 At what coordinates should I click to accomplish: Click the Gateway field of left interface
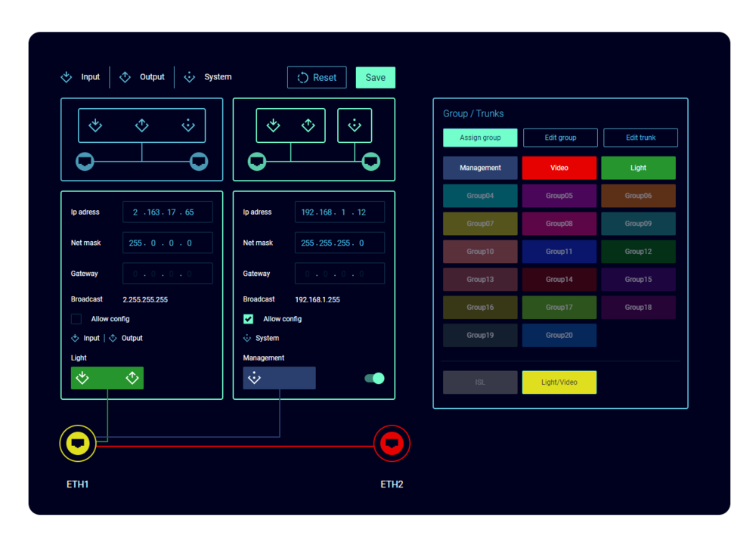pyautogui.click(x=167, y=274)
